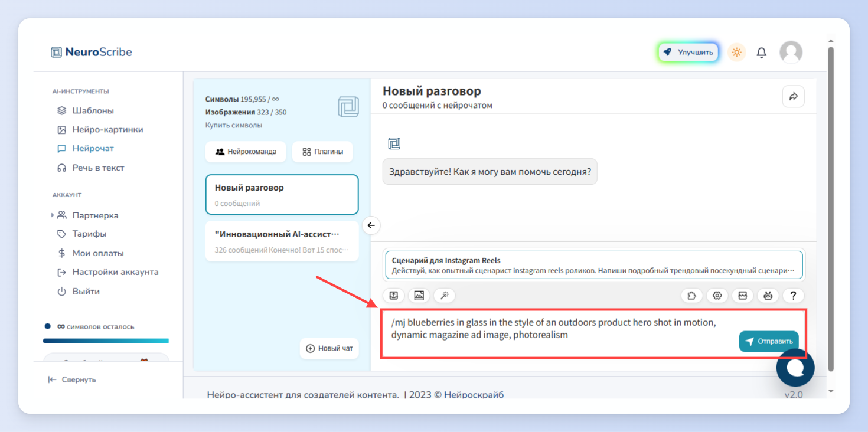Click the Здравствуйте greeting message
Viewport: 868px width, 432px height.
click(x=490, y=172)
